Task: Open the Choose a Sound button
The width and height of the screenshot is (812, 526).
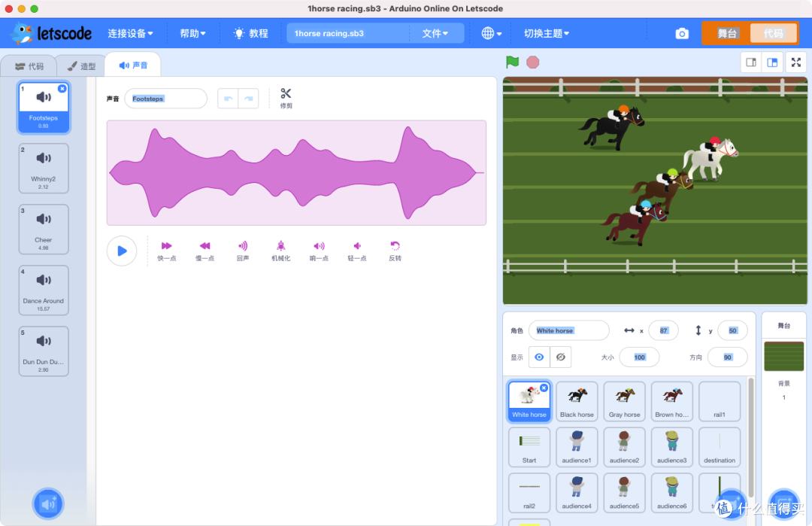Action: tap(48, 503)
